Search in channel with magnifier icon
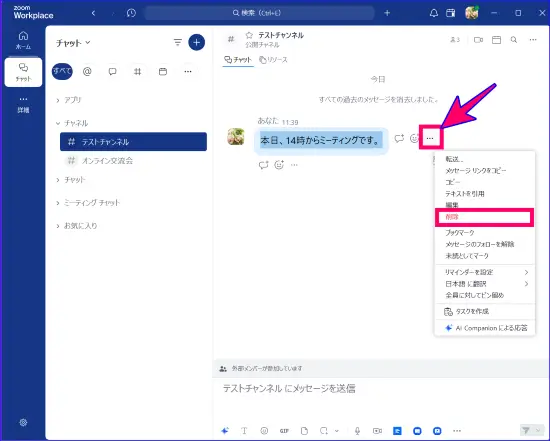Image resolution: width=550 pixels, height=441 pixels. point(514,40)
